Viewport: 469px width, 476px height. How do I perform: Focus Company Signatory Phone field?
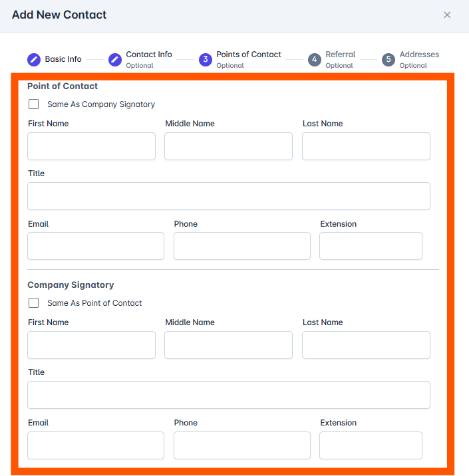tap(242, 445)
